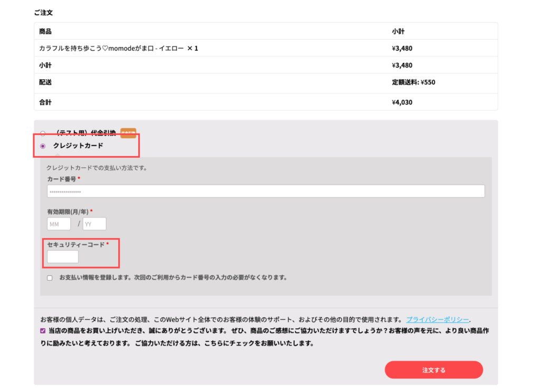The image size is (540, 392).
Task: Click the クレジットカード label text
Action: tap(78, 146)
